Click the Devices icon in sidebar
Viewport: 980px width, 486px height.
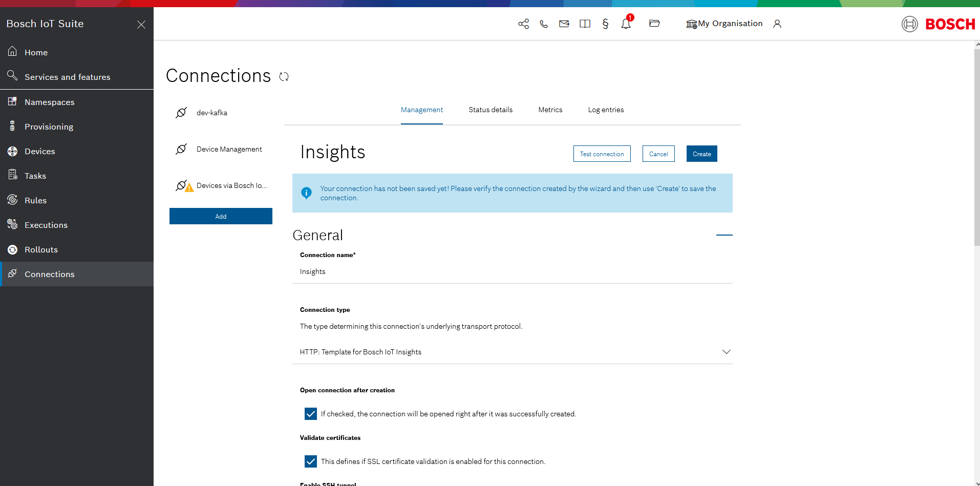[x=12, y=151]
